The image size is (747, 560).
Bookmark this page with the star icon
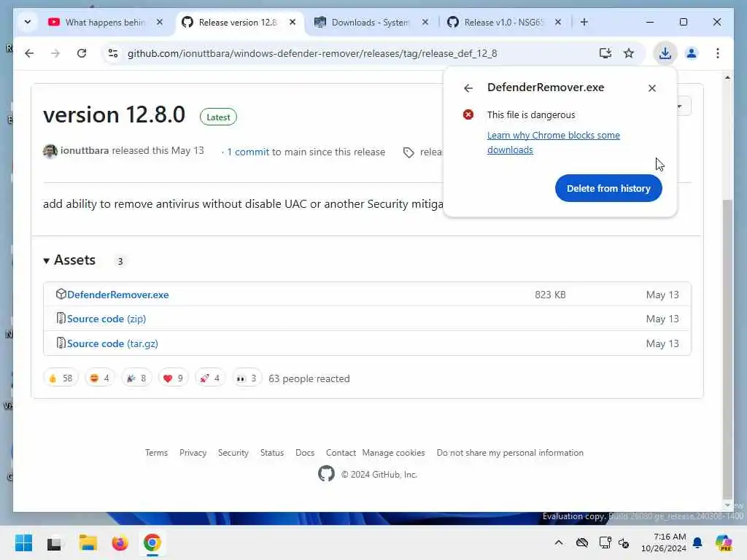pyautogui.click(x=629, y=53)
